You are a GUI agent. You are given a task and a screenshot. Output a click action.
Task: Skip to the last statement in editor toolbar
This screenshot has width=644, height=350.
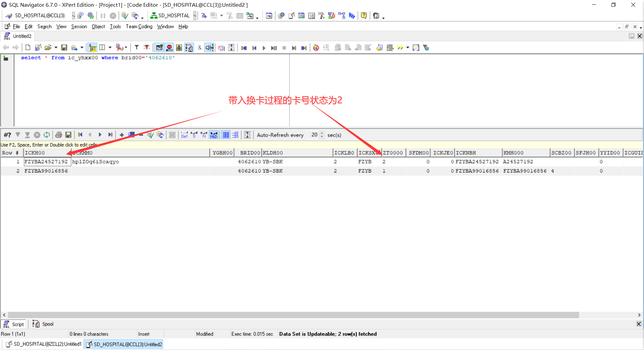coord(304,48)
